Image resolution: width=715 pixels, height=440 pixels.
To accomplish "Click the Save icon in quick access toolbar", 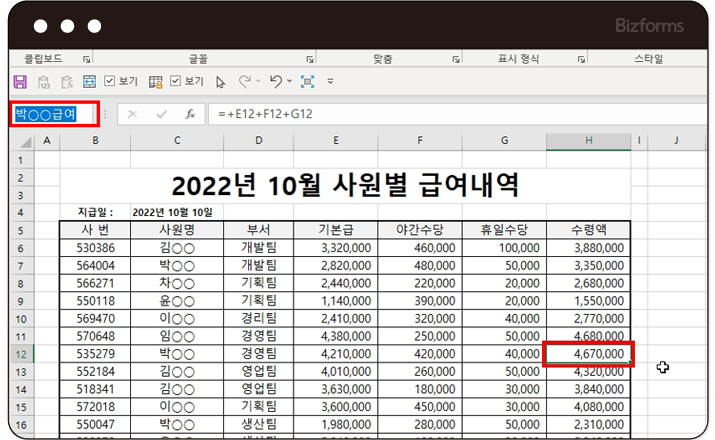I will (19, 81).
